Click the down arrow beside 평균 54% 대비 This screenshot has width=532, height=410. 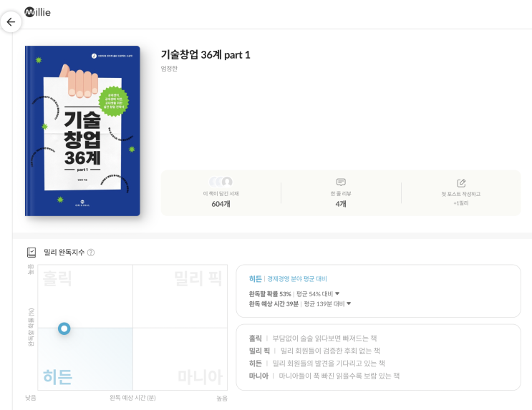(x=337, y=293)
